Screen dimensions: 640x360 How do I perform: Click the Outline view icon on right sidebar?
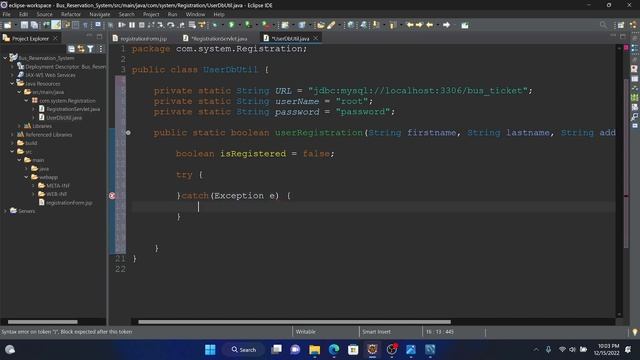pos(635,49)
